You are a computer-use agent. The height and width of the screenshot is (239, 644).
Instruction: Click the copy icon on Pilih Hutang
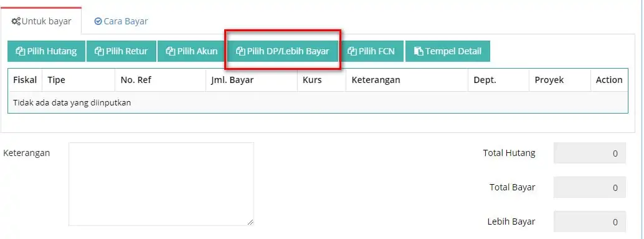pyautogui.click(x=21, y=51)
